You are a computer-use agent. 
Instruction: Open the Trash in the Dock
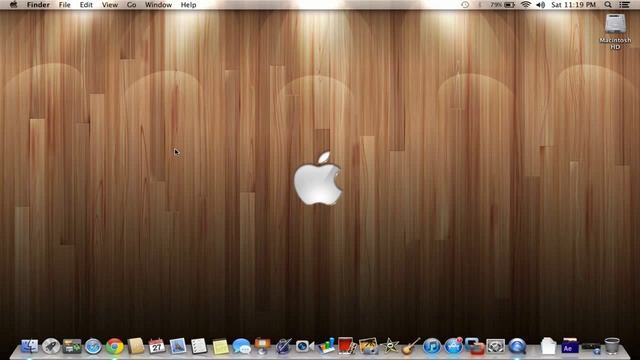coord(612,346)
